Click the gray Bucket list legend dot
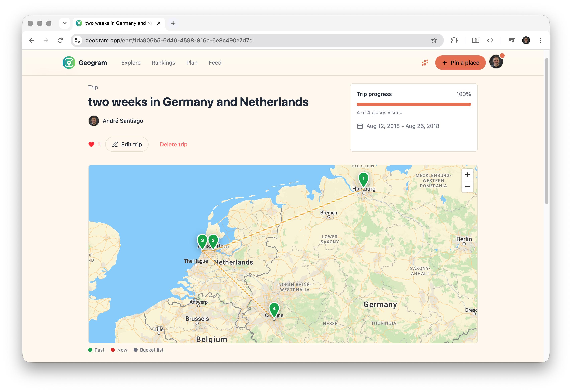572x392 pixels. click(x=135, y=350)
